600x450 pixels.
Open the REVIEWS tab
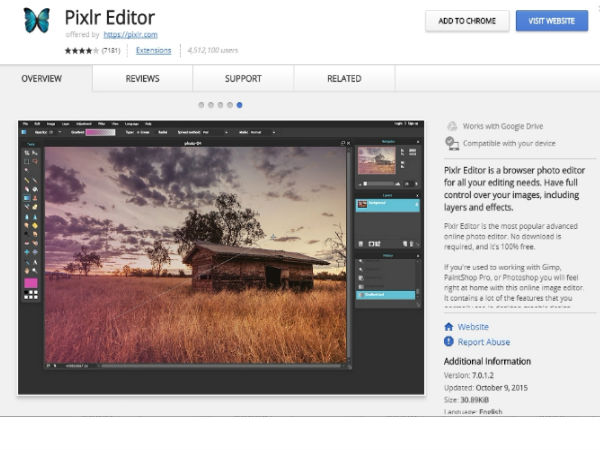pos(142,78)
